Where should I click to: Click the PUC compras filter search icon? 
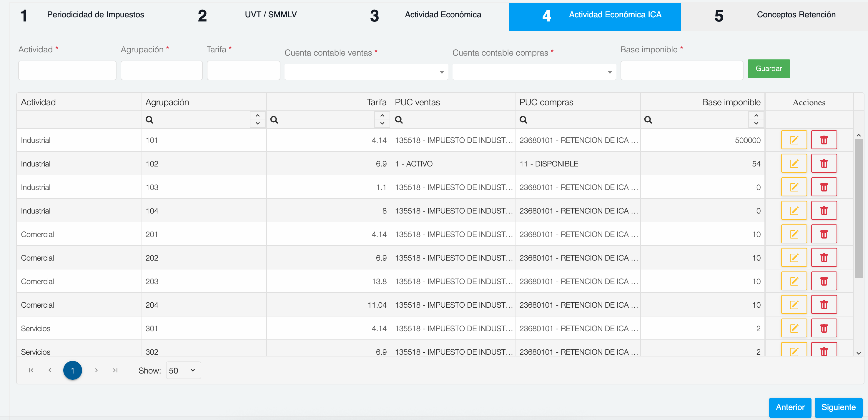pos(523,120)
